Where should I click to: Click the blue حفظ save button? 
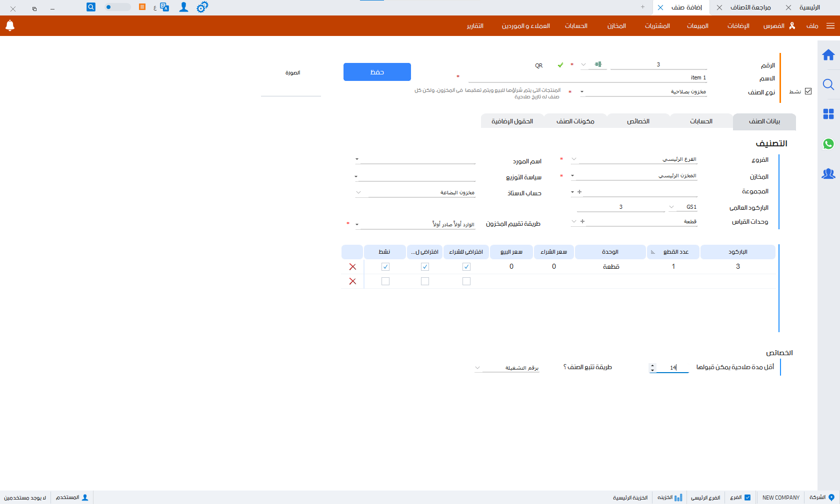point(377,72)
